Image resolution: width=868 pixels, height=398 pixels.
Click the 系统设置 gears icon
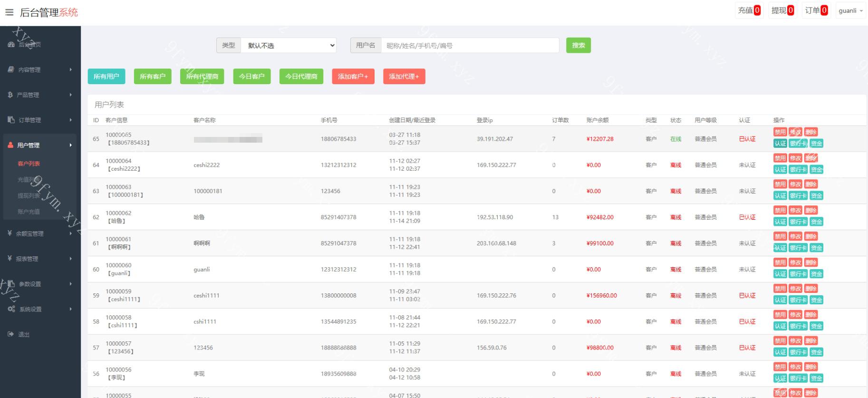click(x=11, y=309)
